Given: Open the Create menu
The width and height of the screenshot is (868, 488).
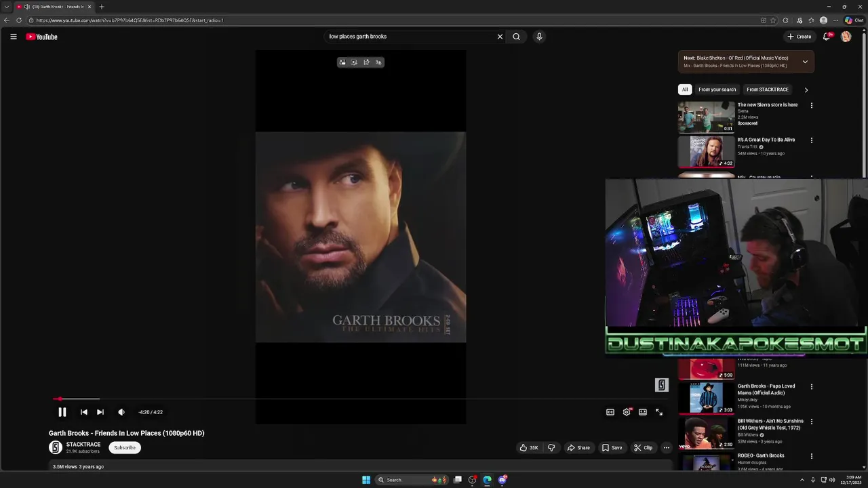Looking at the screenshot, I should click(800, 37).
